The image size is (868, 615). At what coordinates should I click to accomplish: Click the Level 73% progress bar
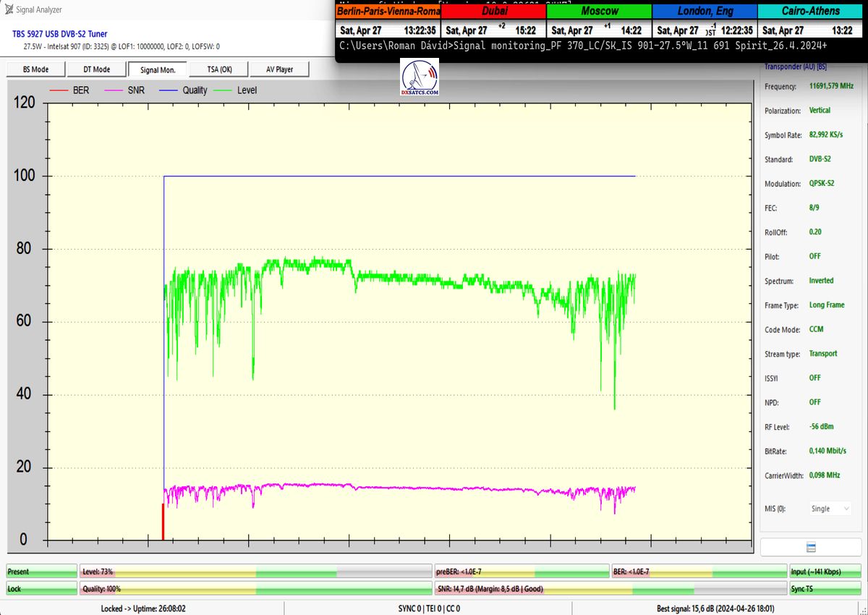(255, 572)
